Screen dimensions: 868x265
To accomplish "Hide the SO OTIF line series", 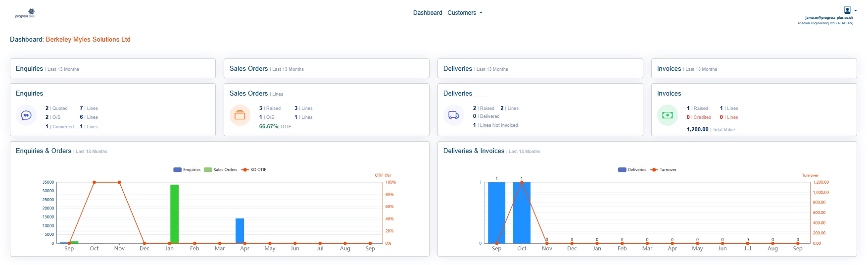I will pos(253,170).
